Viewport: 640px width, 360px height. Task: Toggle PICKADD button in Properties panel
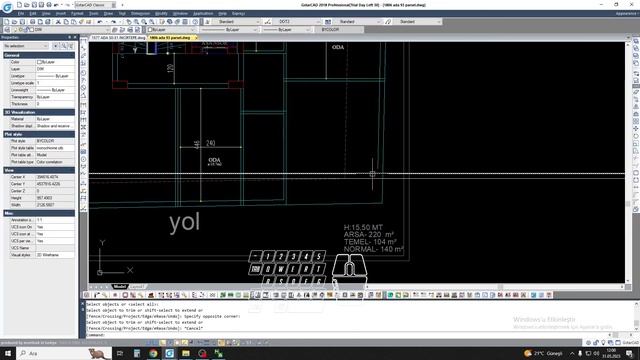[x=56, y=46]
